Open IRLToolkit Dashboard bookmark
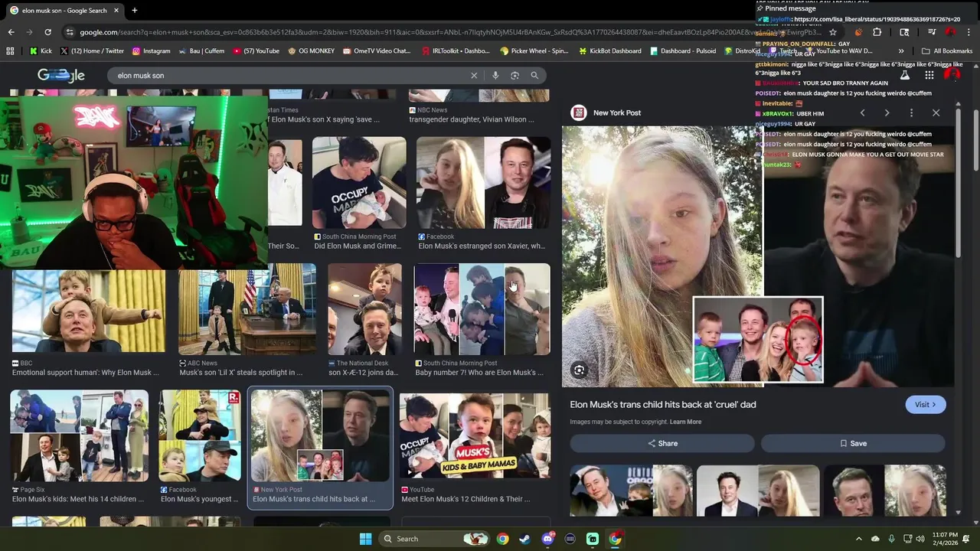This screenshot has width=980, height=551. (x=456, y=51)
